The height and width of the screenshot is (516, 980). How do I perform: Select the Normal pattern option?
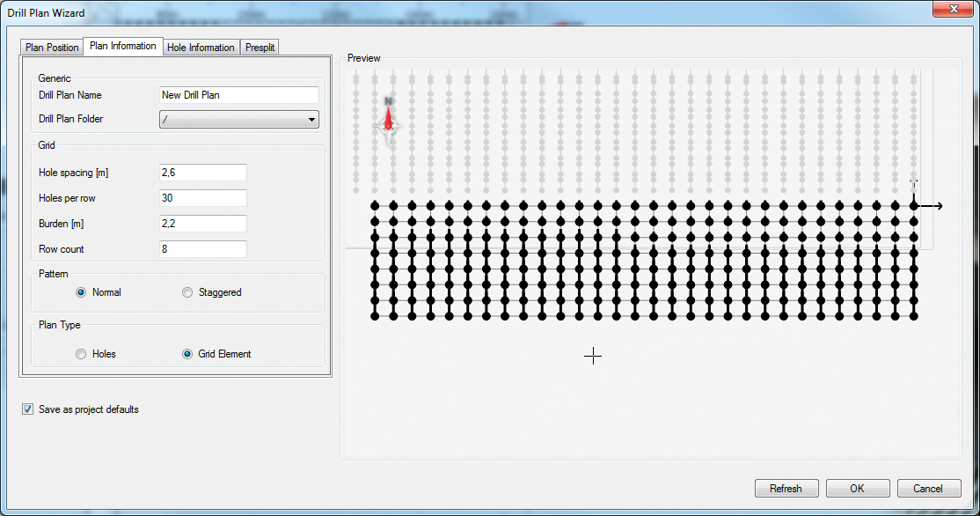pyautogui.click(x=80, y=291)
